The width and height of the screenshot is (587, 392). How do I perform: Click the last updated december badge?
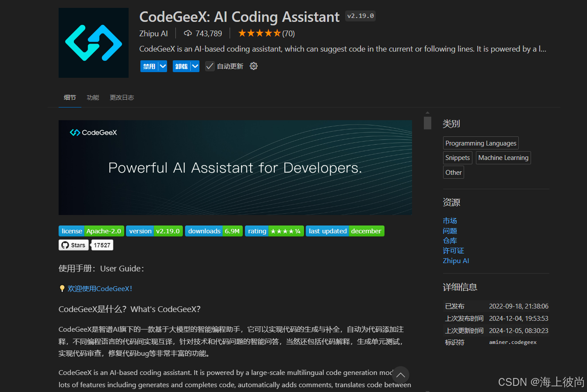(x=345, y=231)
